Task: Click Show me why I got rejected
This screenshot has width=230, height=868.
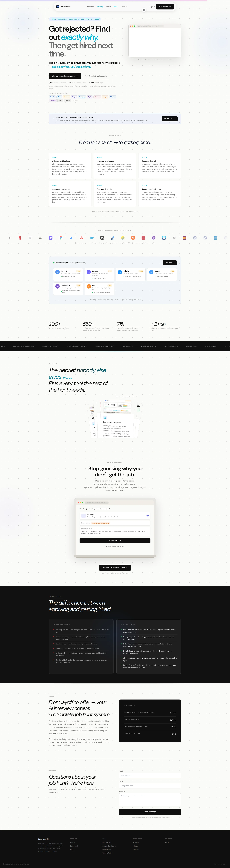Action: point(65,76)
